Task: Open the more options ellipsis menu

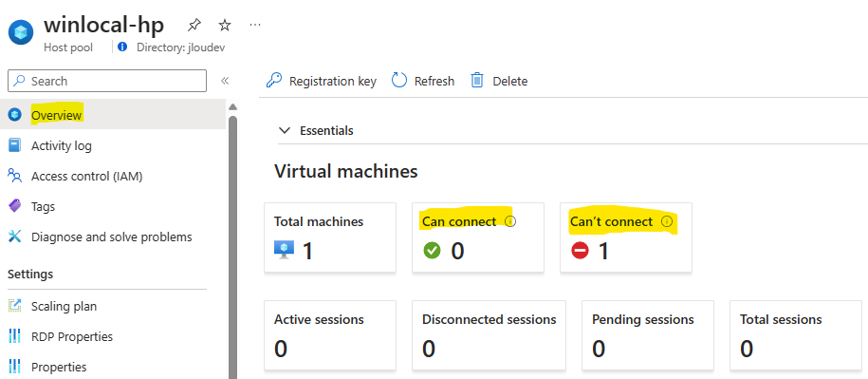Action: 254,25
